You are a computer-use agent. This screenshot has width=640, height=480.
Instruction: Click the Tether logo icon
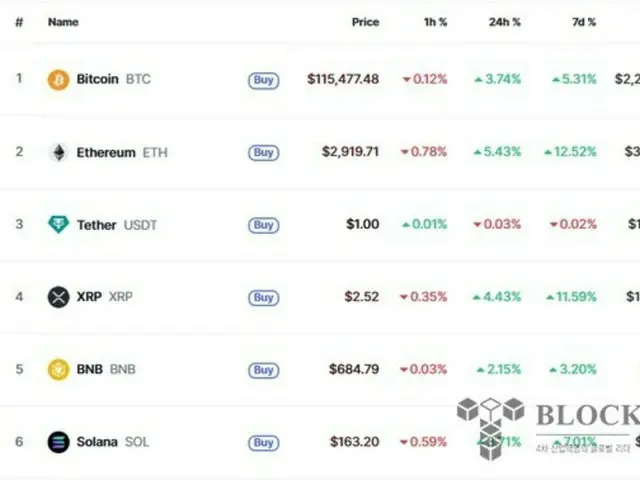58,224
